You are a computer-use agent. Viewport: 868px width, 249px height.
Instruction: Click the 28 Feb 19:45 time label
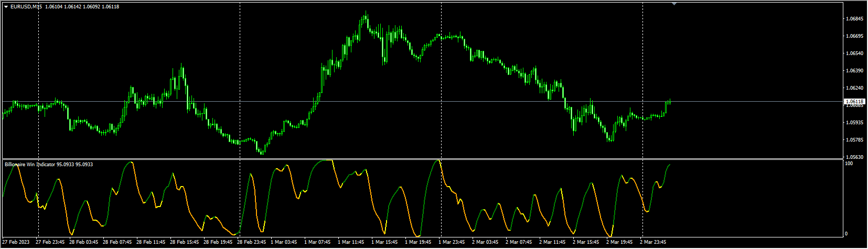[218, 242]
